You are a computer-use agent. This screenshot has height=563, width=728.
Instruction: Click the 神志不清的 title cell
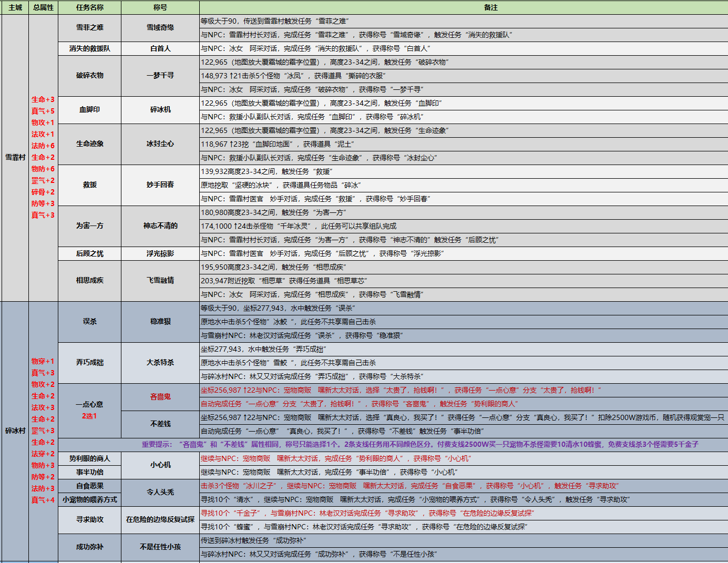coord(160,226)
